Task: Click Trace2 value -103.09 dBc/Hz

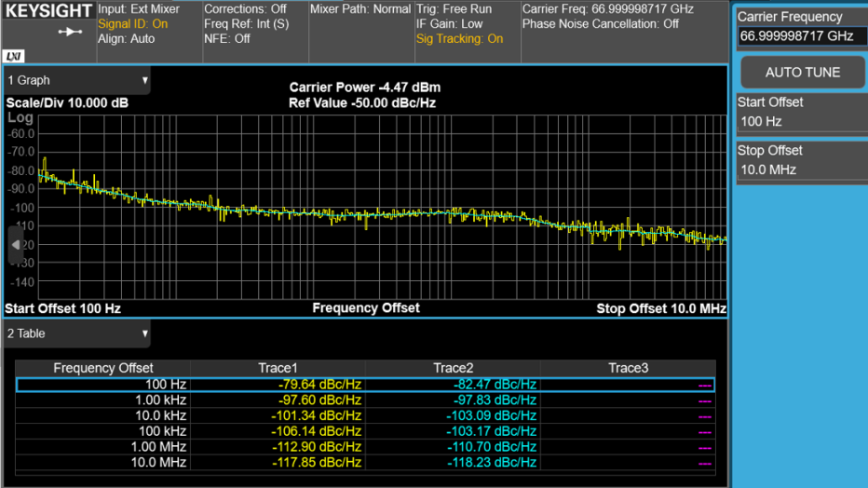Action: coord(492,415)
